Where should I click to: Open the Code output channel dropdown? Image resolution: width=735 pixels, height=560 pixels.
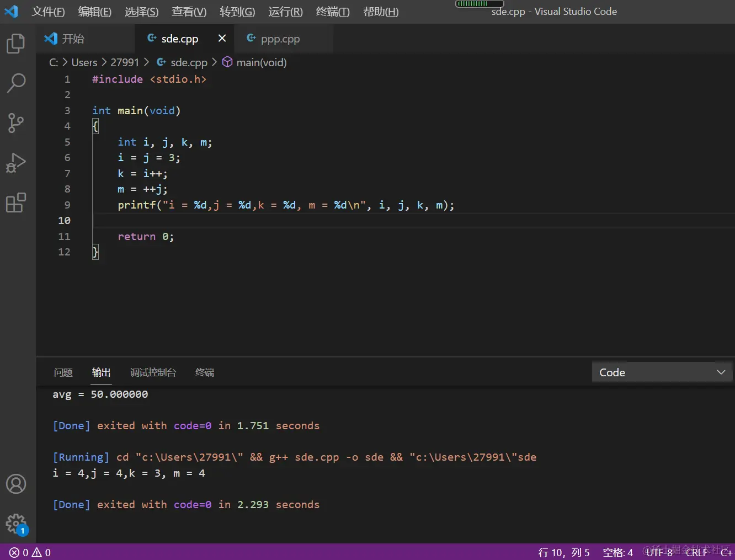[662, 372]
